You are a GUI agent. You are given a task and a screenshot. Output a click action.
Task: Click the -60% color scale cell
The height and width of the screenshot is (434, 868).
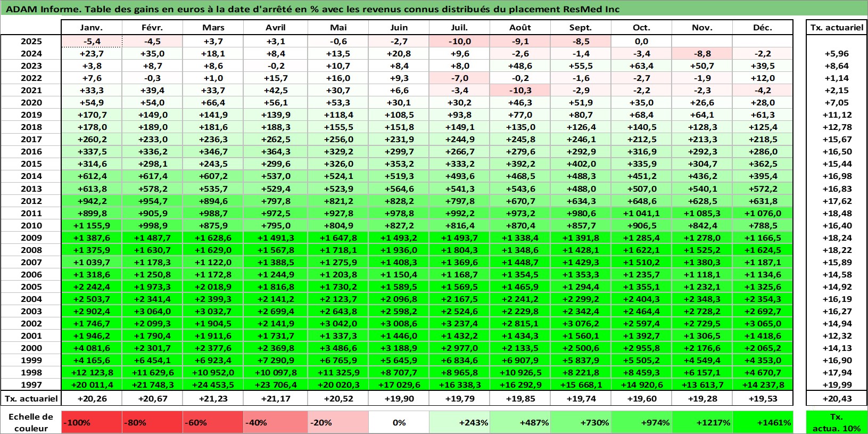point(213,422)
